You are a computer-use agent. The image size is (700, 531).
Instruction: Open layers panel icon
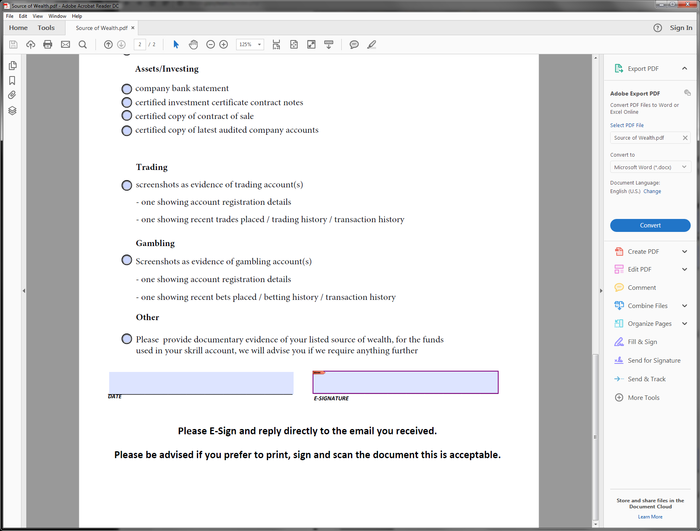(12, 110)
